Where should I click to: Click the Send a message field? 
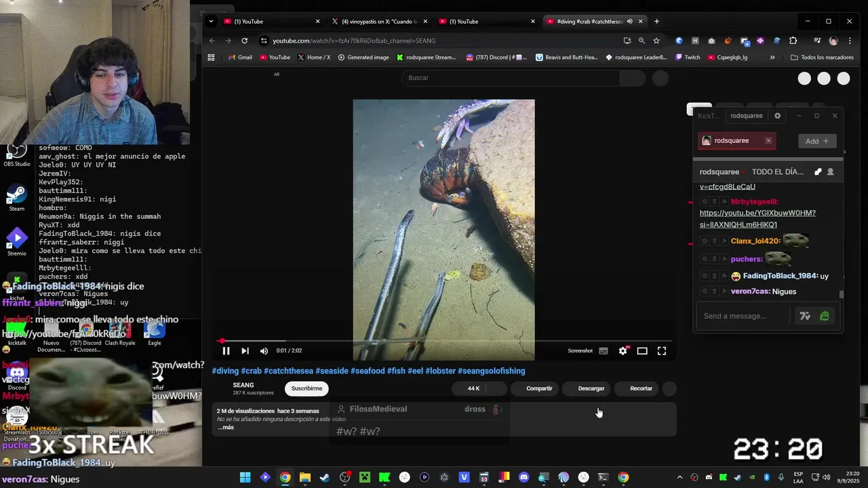[x=744, y=316]
